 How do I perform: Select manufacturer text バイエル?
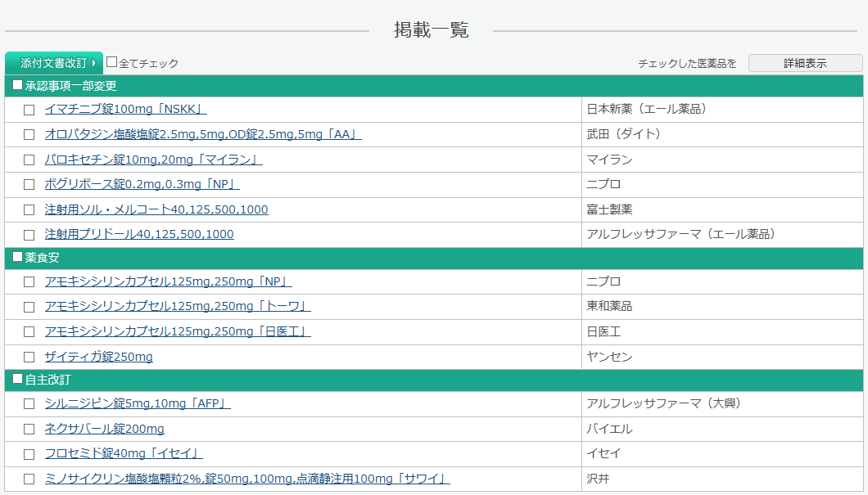[x=609, y=428]
